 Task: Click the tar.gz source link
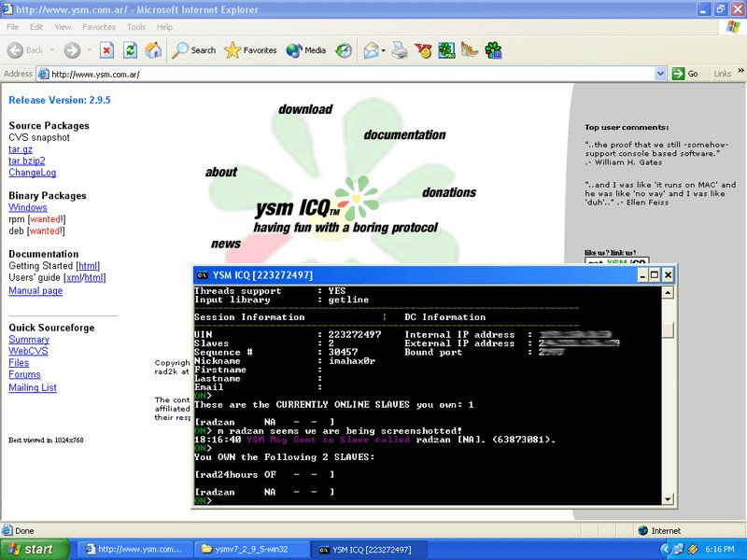tap(21, 149)
